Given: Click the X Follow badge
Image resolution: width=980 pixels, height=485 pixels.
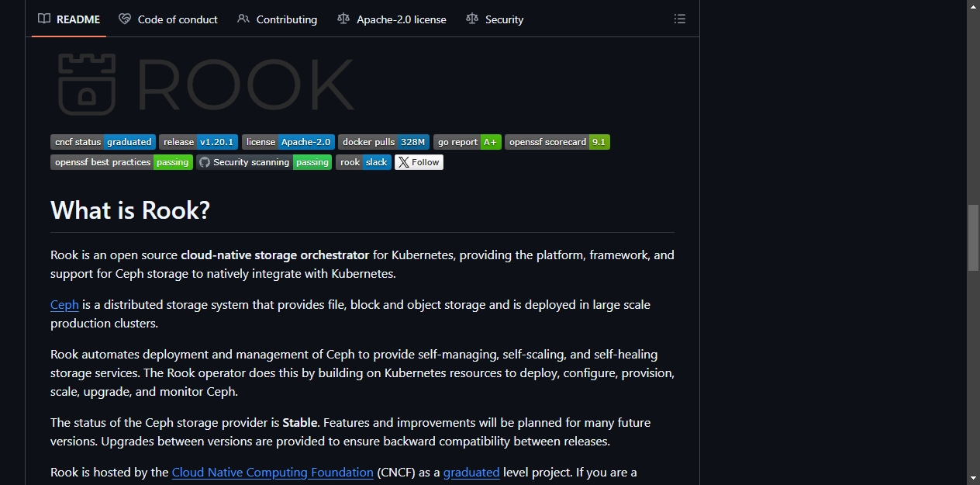Looking at the screenshot, I should [419, 162].
